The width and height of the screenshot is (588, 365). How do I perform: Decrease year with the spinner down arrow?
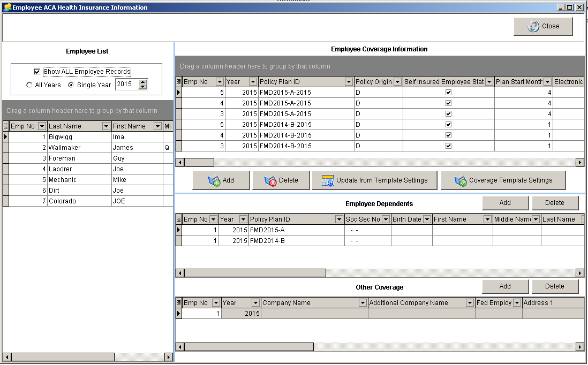point(142,87)
